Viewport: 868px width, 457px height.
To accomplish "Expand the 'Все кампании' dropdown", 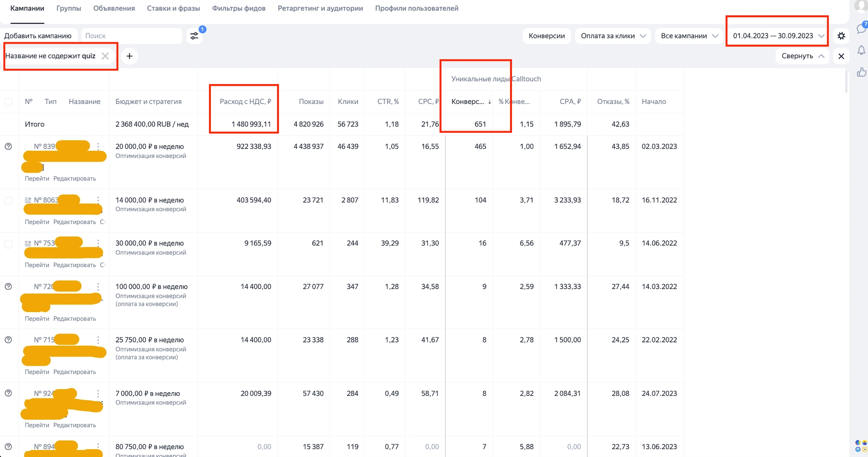I will [689, 36].
